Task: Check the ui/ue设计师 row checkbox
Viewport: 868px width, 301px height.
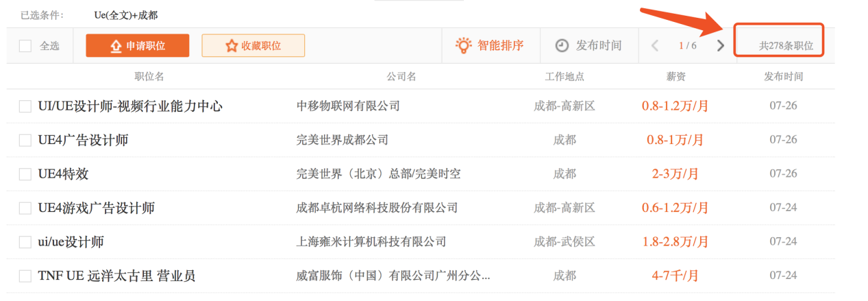Action: (25, 242)
